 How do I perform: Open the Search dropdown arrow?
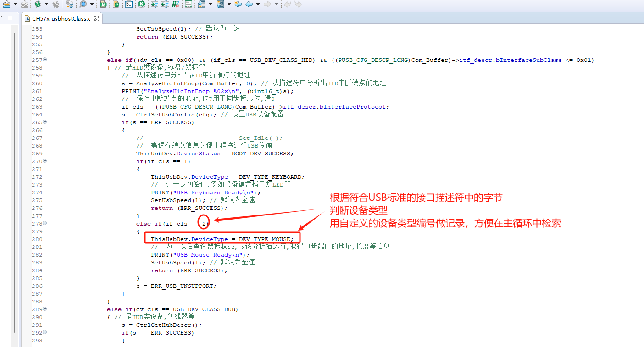coord(92,4)
